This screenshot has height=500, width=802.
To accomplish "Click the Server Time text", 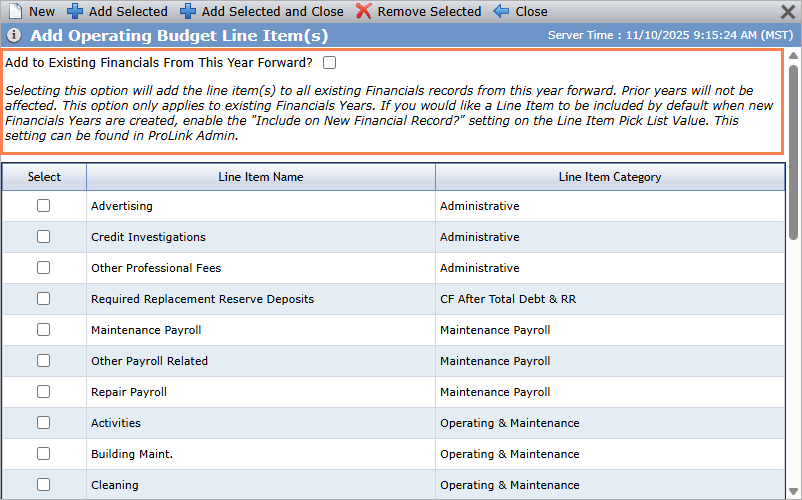I will (671, 35).
